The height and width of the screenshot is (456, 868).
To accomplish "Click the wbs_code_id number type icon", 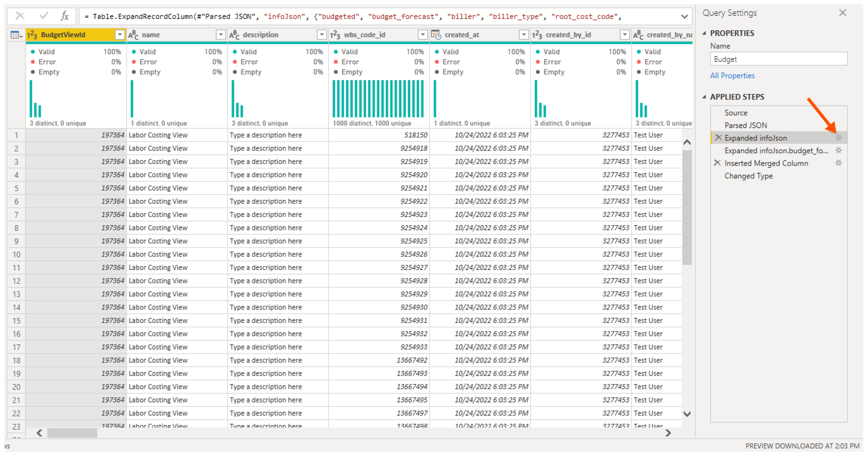I will click(x=335, y=35).
